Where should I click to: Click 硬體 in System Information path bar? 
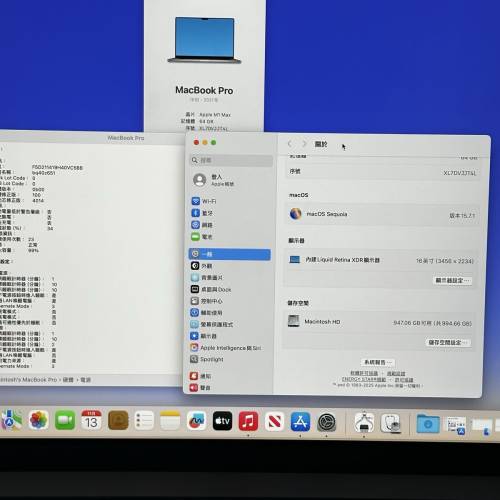(x=68, y=380)
